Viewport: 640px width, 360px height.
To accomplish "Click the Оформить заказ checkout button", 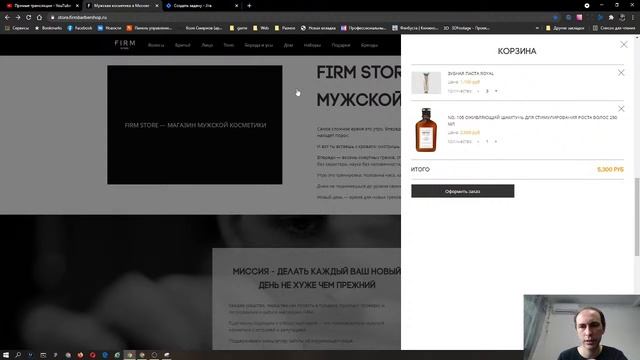I will tap(462, 191).
